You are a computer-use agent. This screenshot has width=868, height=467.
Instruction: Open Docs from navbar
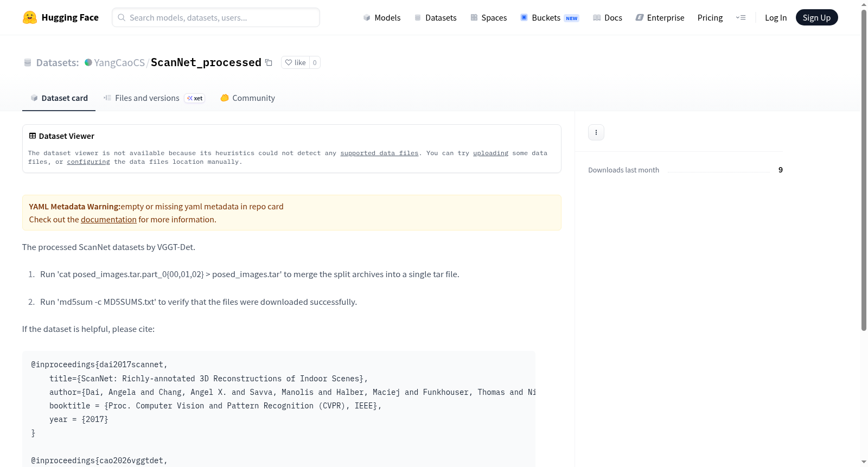click(608, 18)
